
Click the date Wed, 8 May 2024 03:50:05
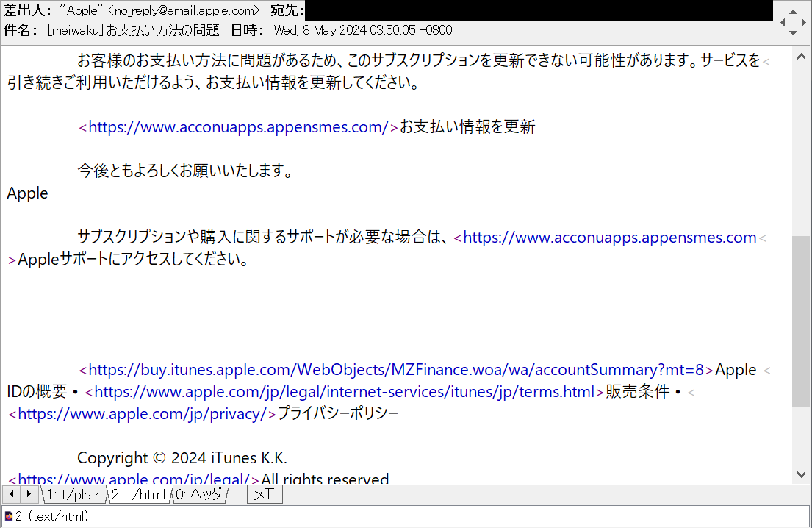pos(345,31)
